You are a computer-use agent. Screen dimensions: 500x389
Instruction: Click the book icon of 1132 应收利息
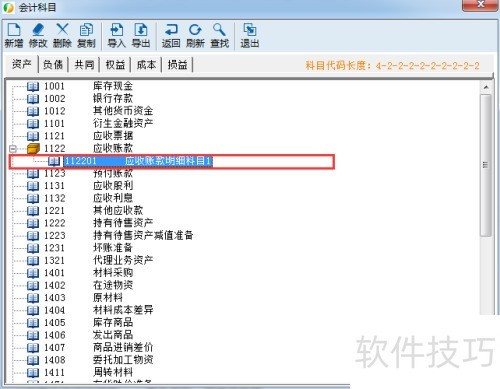coord(33,199)
